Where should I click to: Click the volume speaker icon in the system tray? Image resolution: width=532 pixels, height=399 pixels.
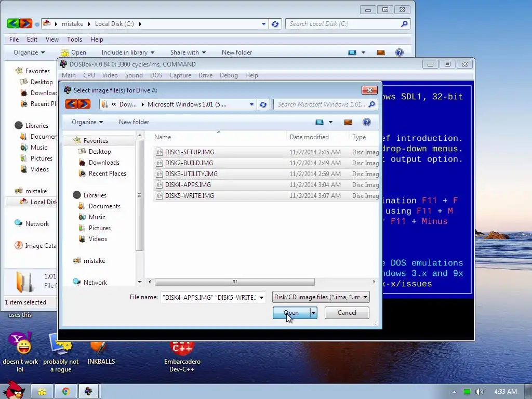coord(479,392)
